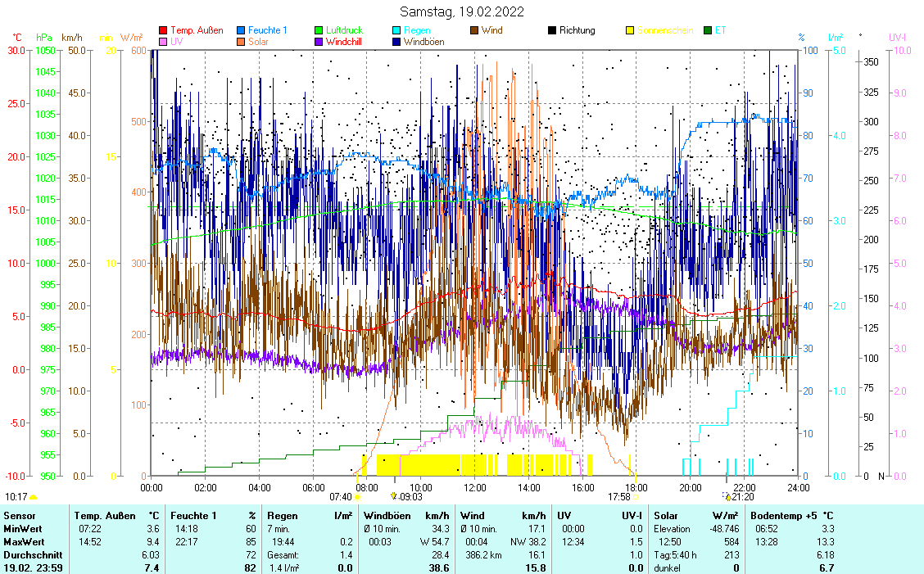
Task: Select the MaxWert row label
Action: (23, 541)
